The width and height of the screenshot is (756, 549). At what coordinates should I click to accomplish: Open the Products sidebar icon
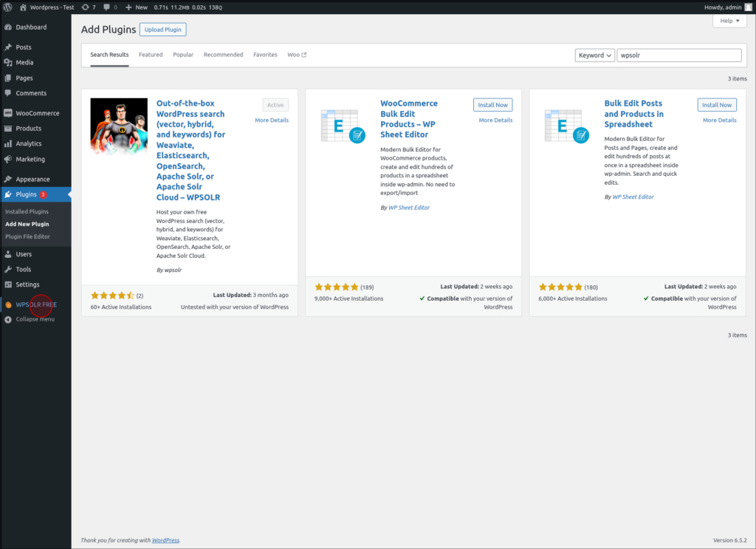click(7, 129)
